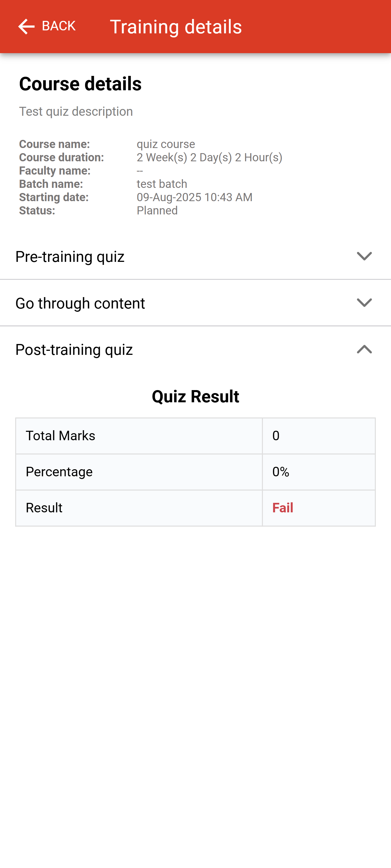Click the course duration value
391x868 pixels.
[209, 157]
